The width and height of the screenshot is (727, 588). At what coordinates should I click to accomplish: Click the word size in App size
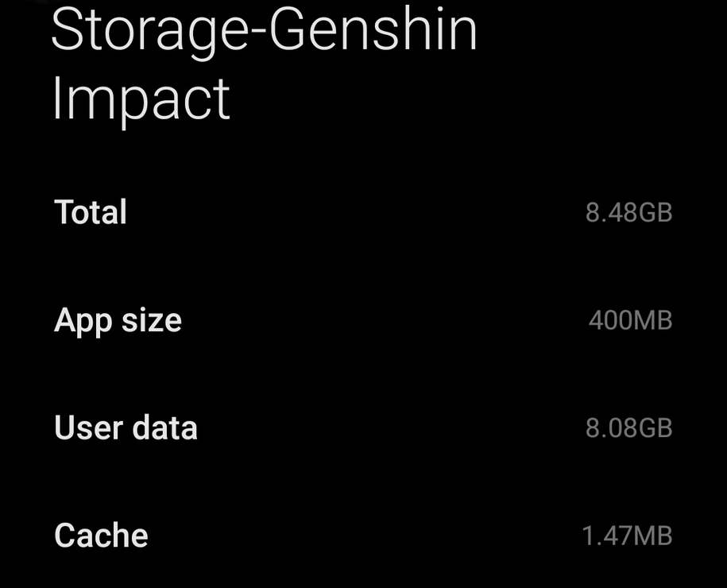coord(151,321)
